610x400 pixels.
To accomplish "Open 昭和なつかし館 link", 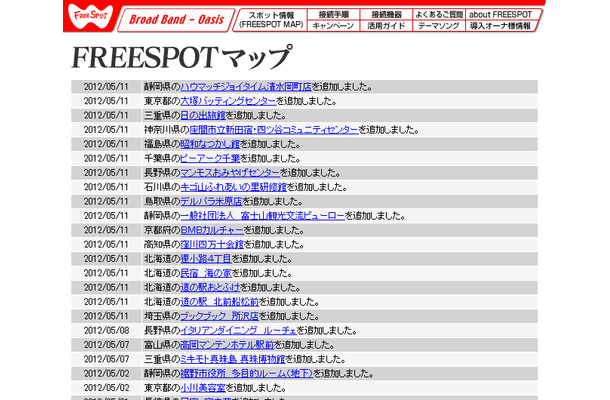I will 210,144.
